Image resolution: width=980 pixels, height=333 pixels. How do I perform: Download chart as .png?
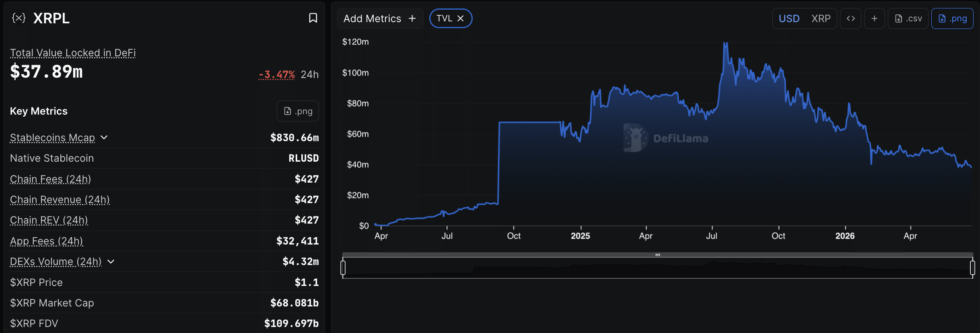tap(952, 18)
